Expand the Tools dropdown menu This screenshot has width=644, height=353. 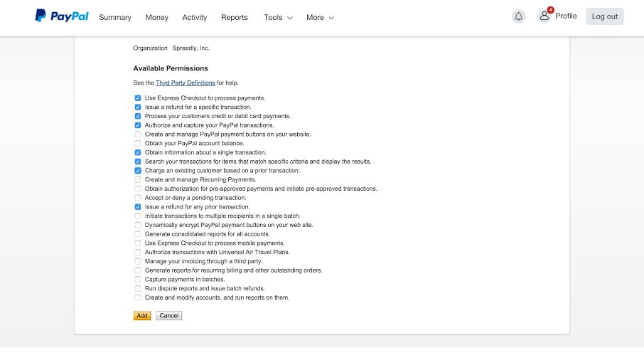(278, 17)
